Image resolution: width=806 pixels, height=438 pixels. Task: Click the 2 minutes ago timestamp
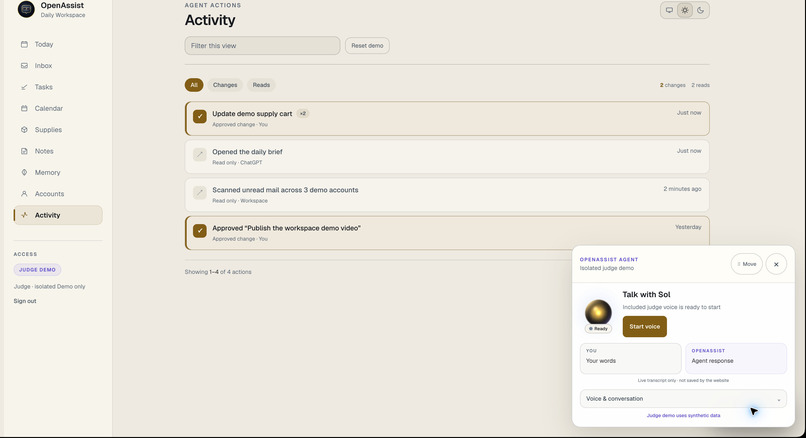click(682, 189)
